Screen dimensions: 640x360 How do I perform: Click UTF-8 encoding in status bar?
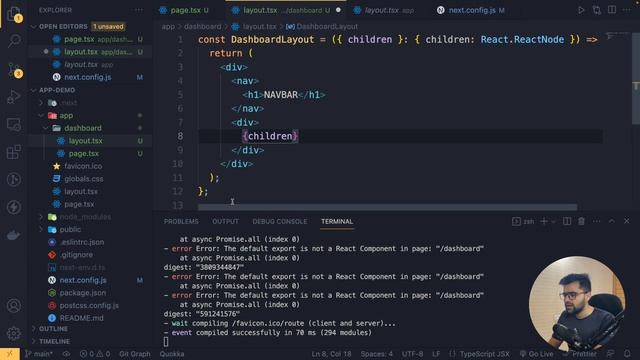(x=412, y=354)
